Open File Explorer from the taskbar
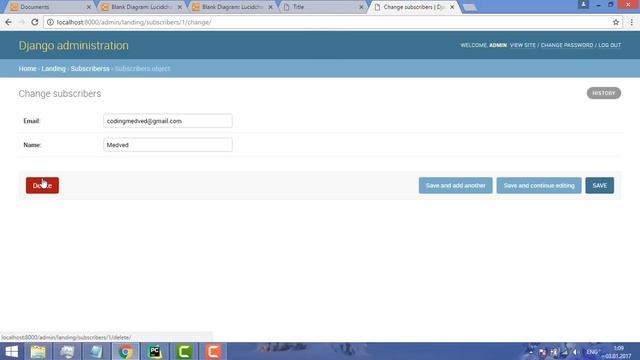Viewport: 640px width, 360px height. [38, 351]
